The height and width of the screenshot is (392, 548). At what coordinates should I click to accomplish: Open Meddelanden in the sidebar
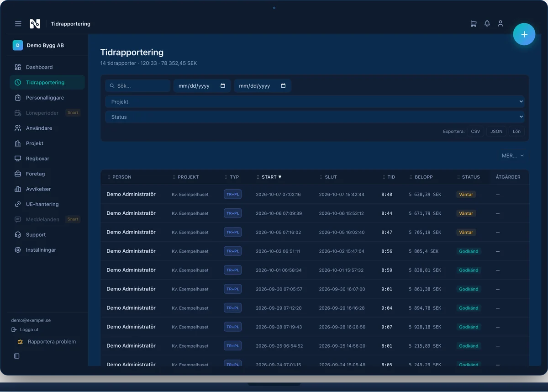click(47, 219)
